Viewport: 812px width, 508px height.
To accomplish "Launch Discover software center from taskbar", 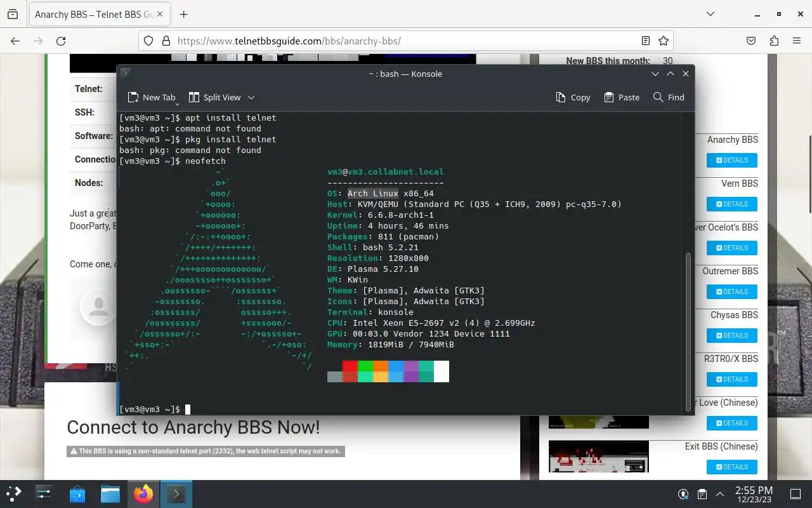I will coord(77,494).
